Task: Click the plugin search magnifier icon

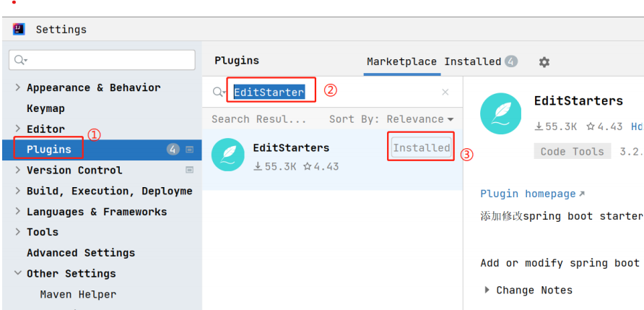Action: click(x=218, y=92)
